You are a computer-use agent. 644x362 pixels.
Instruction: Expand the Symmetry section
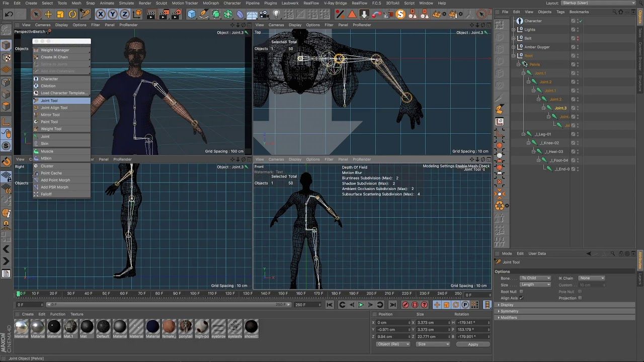tap(509, 311)
